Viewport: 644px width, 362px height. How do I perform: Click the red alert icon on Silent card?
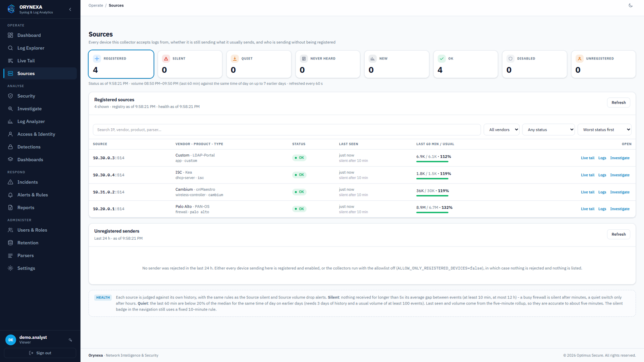tap(166, 59)
